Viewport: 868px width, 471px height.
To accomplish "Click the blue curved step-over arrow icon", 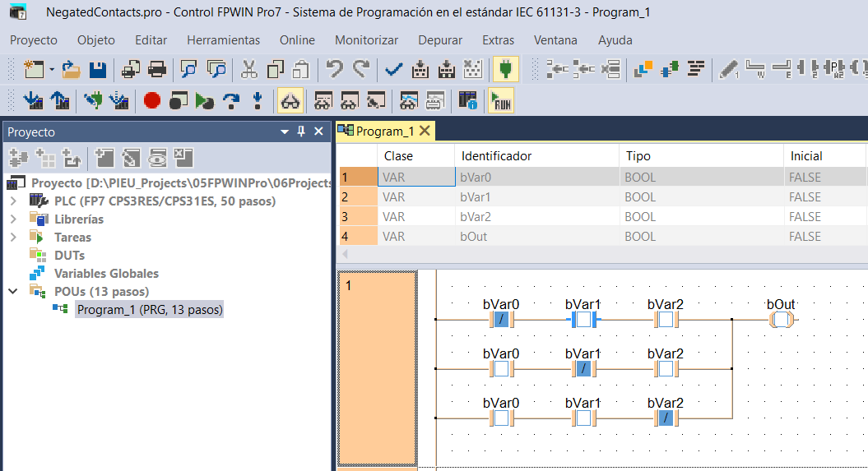I will tap(231, 101).
